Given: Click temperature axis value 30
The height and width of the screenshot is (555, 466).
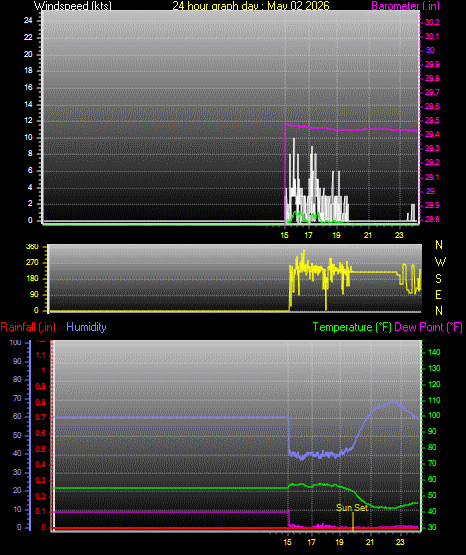Looking at the screenshot, I should pos(432,527).
